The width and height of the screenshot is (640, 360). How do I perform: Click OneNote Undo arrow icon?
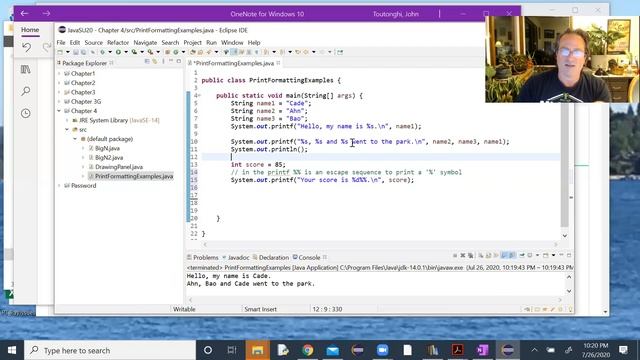[27, 47]
